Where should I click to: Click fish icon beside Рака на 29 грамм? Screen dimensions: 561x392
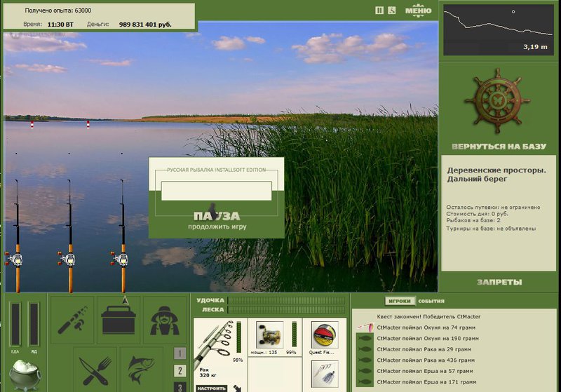click(365, 349)
